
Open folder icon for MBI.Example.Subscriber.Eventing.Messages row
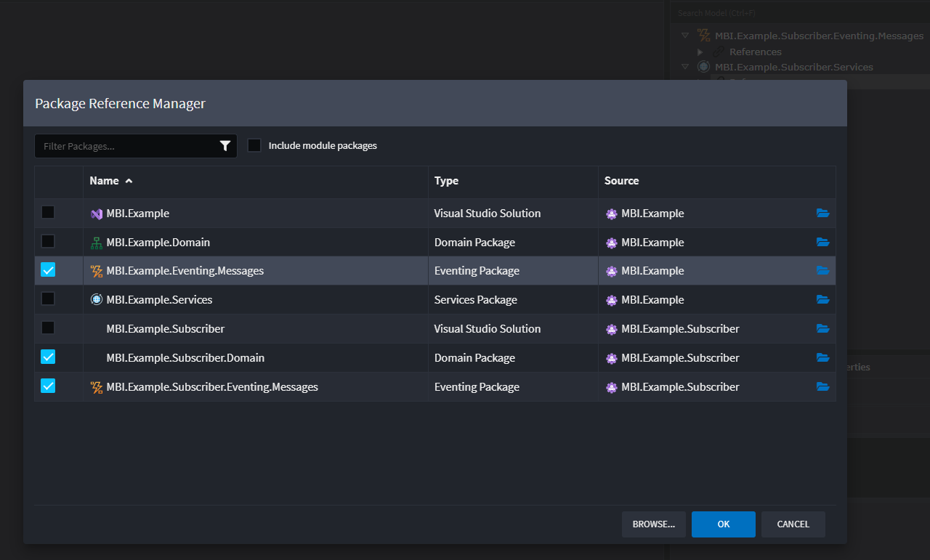pos(822,386)
